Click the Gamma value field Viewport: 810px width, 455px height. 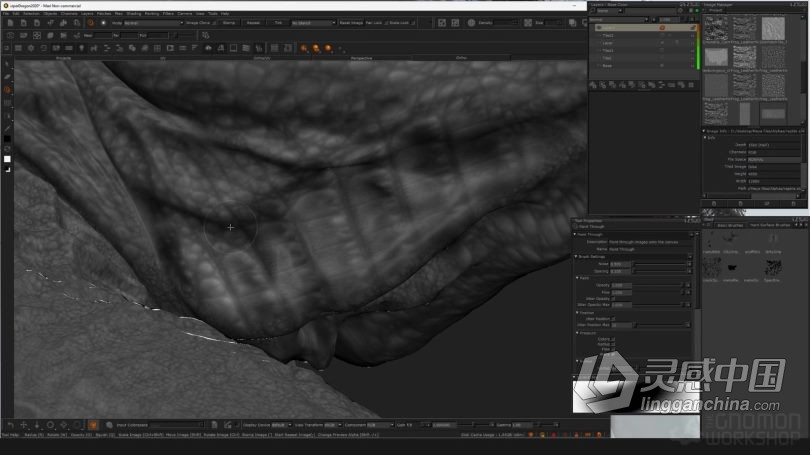523,425
